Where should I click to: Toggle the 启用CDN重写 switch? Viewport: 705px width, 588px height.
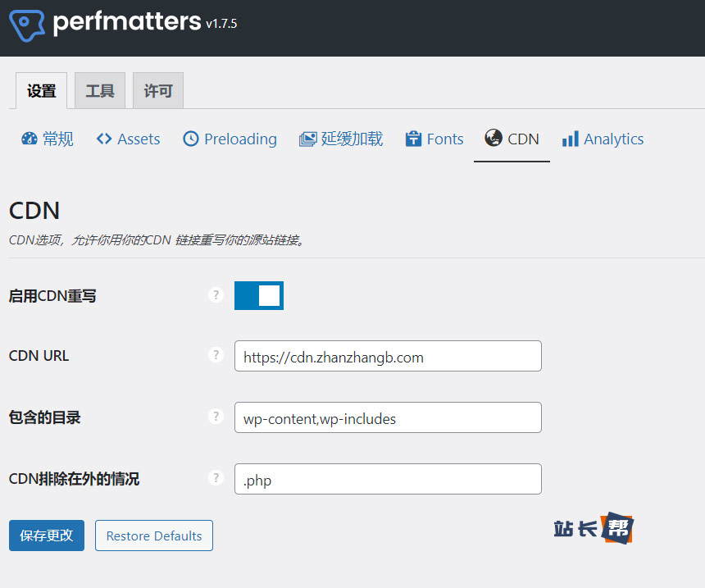(259, 296)
